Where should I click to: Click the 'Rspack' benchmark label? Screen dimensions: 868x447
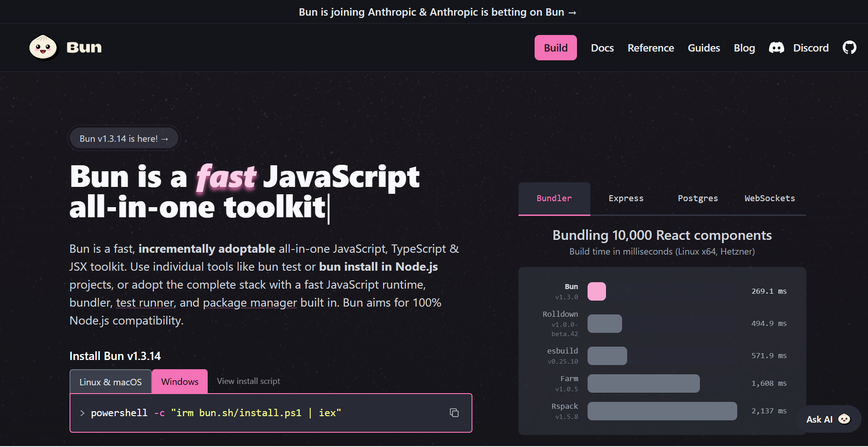pos(565,406)
